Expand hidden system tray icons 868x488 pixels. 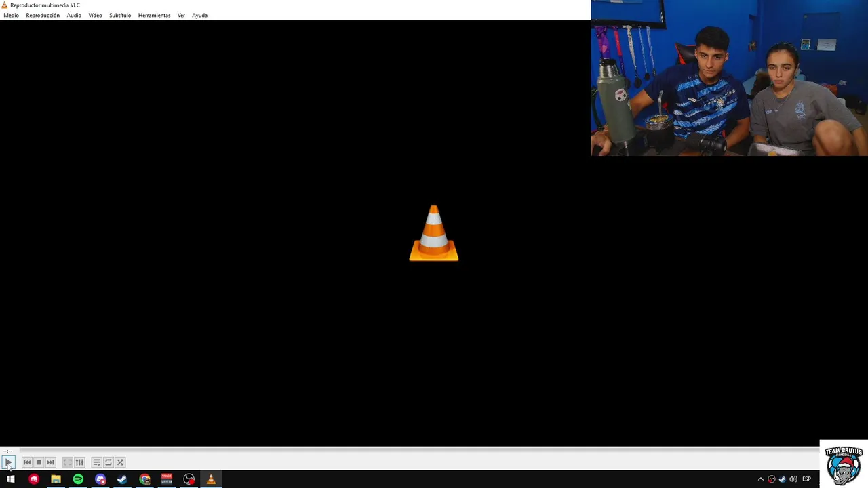(x=760, y=479)
